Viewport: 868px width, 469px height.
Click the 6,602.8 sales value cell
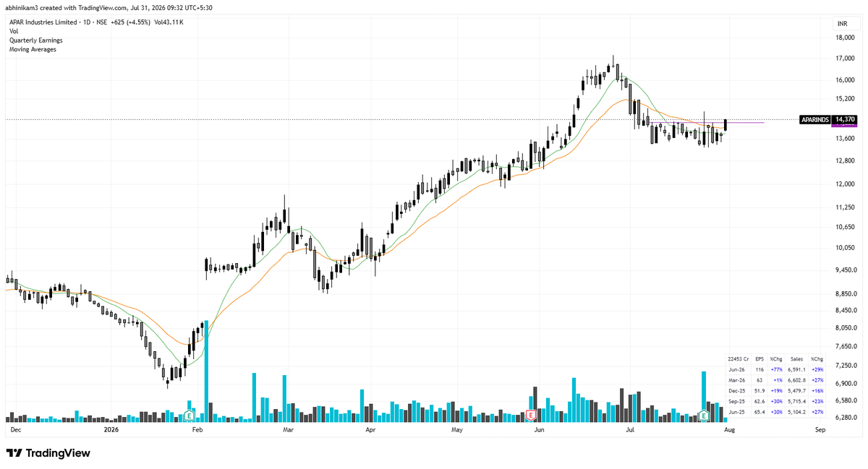click(x=796, y=379)
